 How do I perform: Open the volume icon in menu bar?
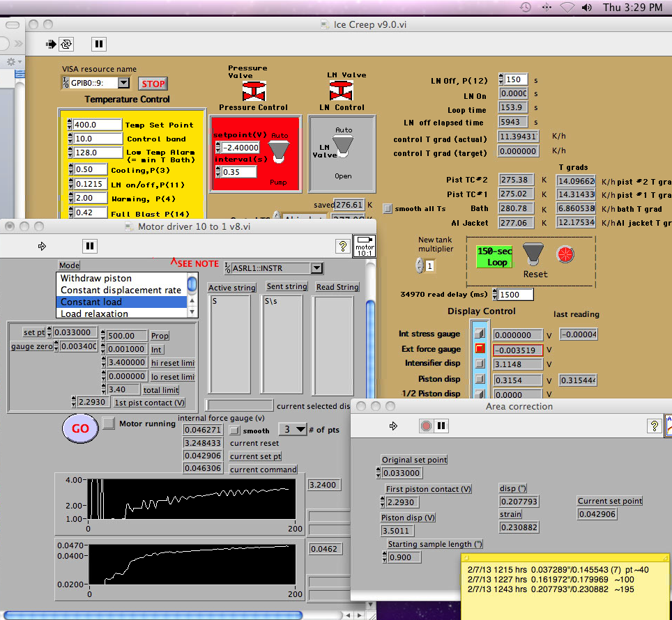(x=586, y=8)
